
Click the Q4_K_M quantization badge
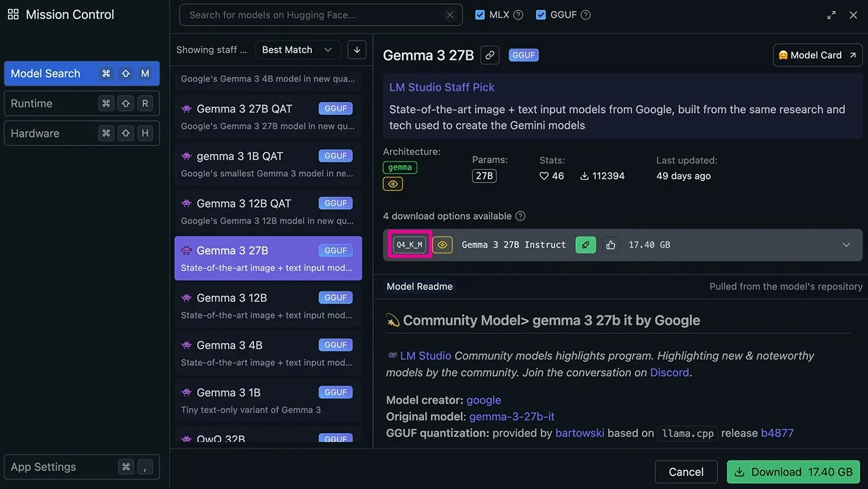(409, 245)
